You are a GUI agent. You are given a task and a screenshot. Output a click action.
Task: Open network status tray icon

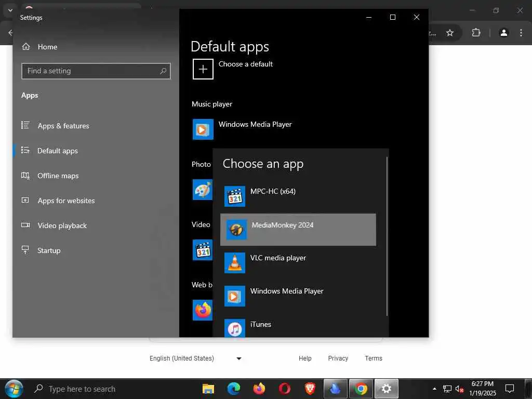[x=447, y=389]
